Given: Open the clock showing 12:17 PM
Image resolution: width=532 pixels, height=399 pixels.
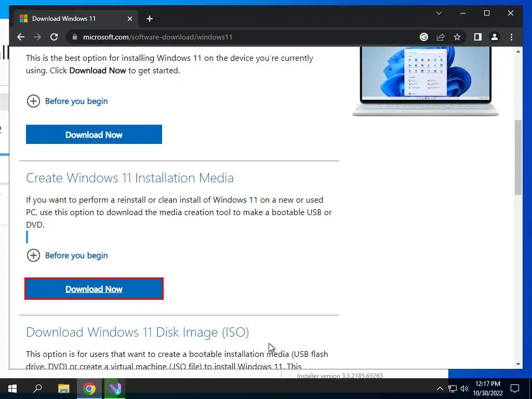Looking at the screenshot, I should [x=488, y=389].
